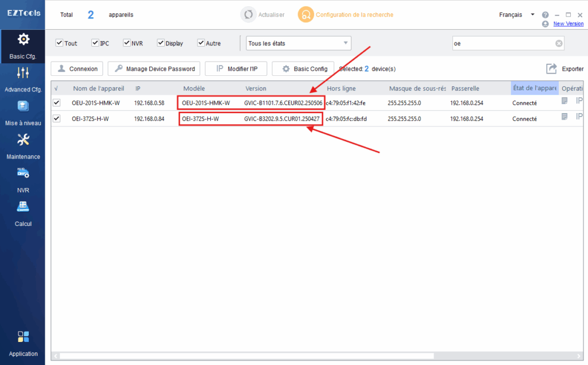Click the right arrow of horizontal scrollbar
588x365 pixels.
(580, 356)
